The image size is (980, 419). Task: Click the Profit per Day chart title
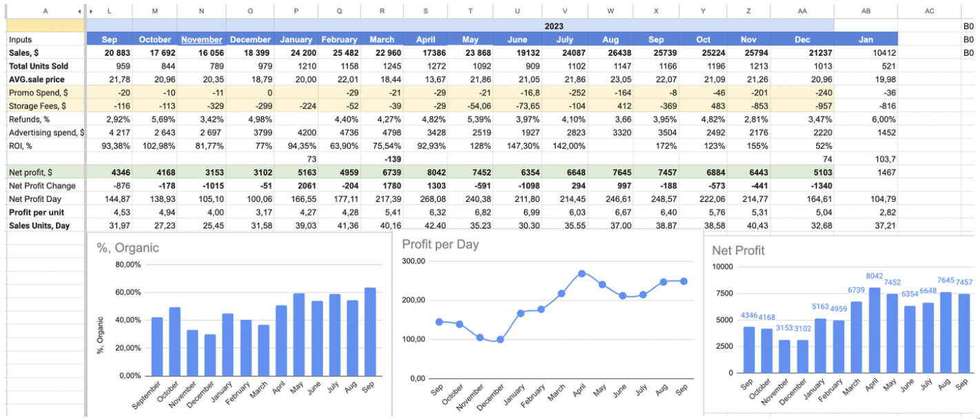[x=440, y=245]
